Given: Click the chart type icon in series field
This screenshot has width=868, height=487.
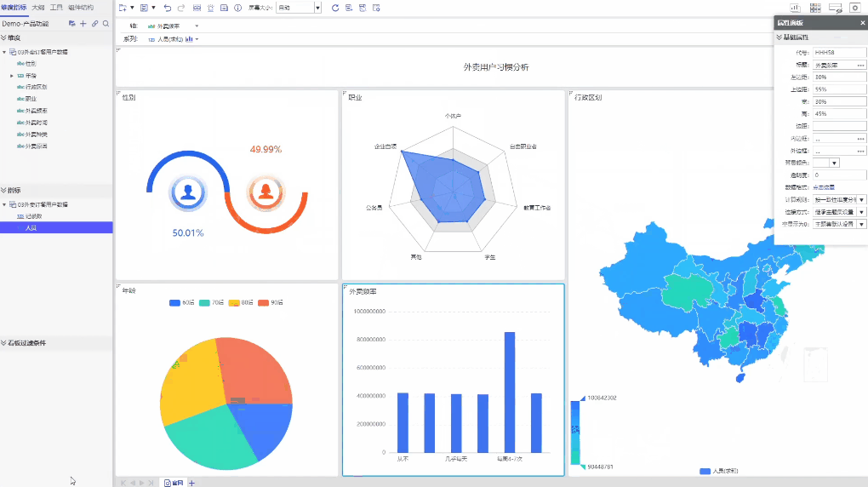Looking at the screenshot, I should coord(189,39).
